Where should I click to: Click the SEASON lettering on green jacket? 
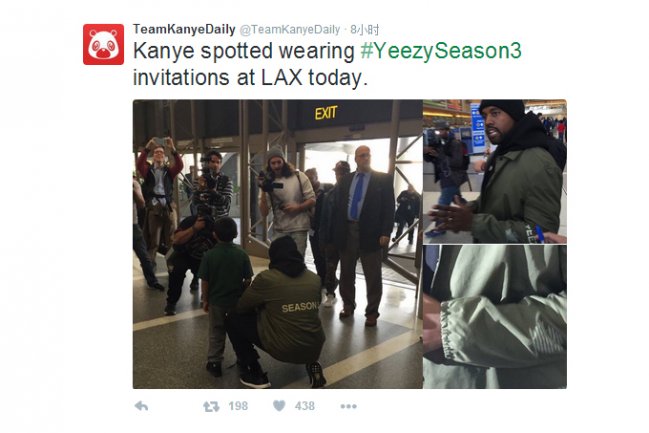[300, 307]
